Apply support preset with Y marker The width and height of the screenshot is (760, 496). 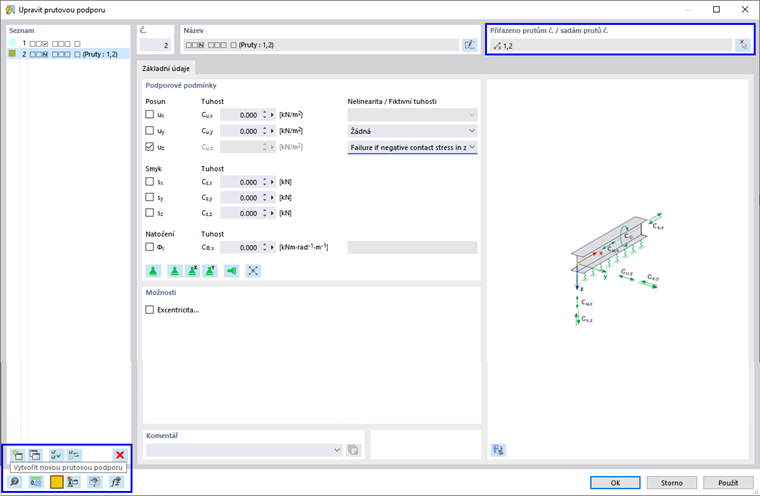[x=210, y=271]
